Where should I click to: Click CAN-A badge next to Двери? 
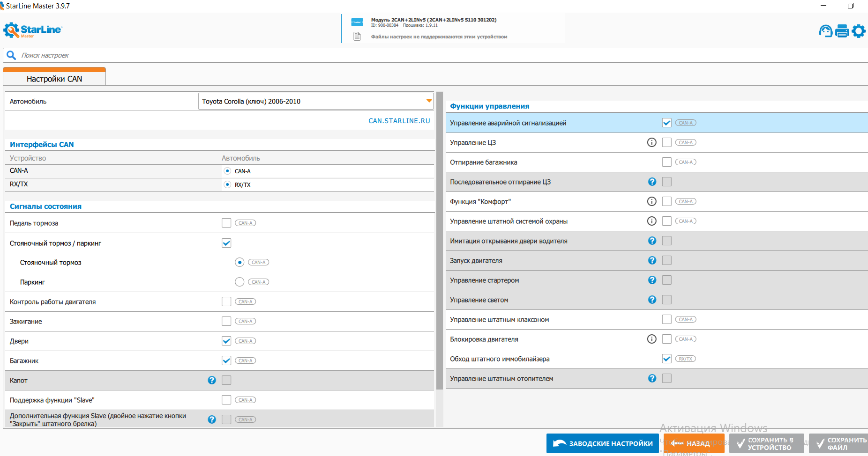(245, 341)
